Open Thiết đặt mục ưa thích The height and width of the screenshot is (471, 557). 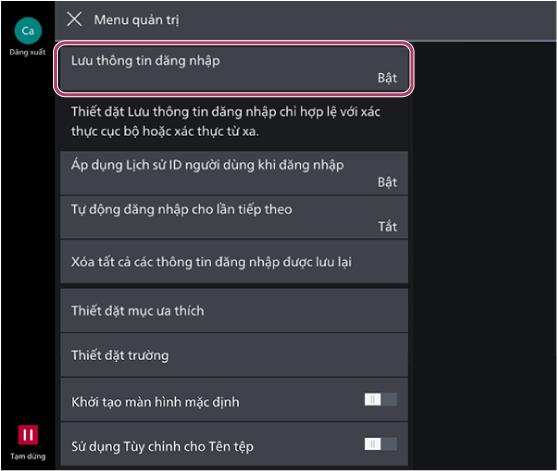coord(234,310)
